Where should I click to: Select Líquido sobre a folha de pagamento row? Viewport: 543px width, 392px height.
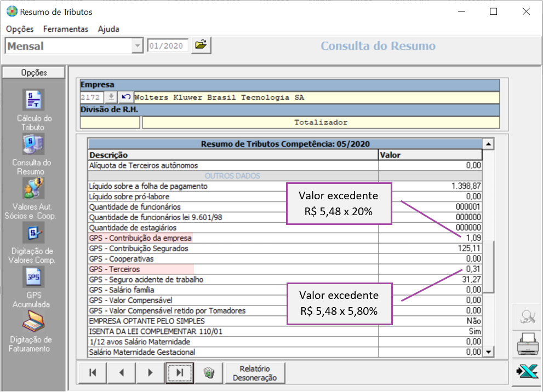(x=285, y=186)
